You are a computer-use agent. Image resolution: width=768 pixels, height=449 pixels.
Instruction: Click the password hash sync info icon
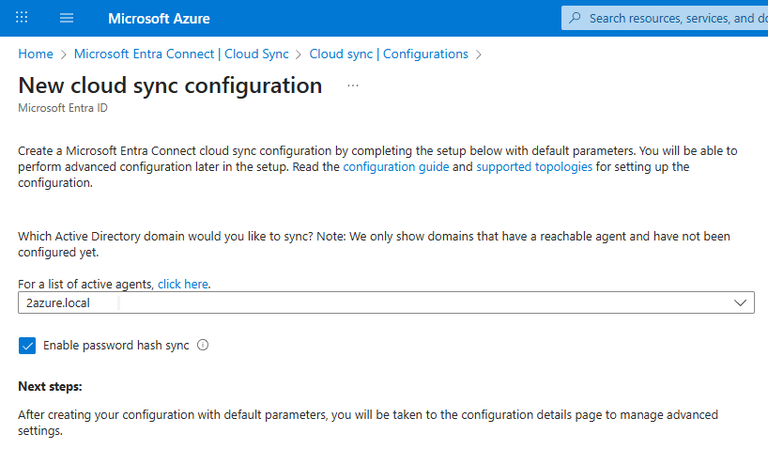click(x=203, y=345)
